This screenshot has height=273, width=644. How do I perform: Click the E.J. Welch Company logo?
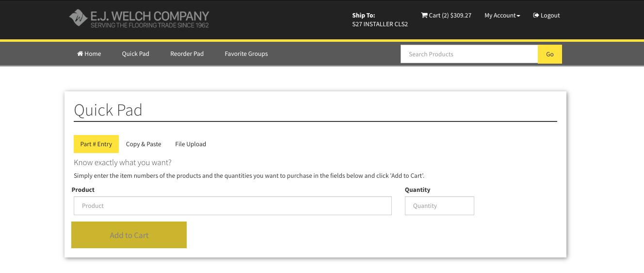point(139,19)
